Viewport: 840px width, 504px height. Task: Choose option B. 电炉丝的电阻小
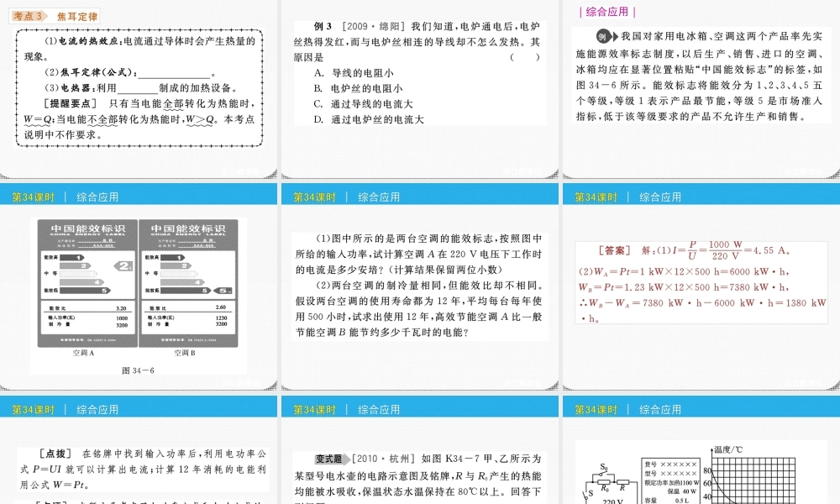(x=359, y=88)
